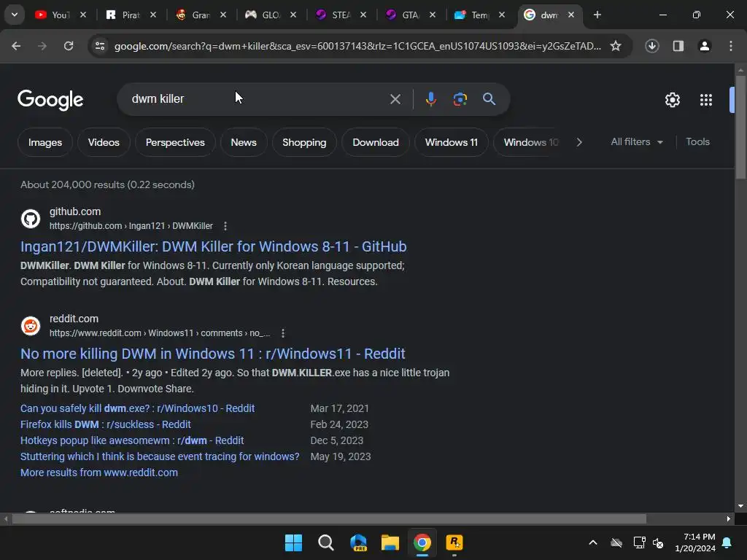The image size is (747, 560).
Task: Open File Explorer from the taskbar
Action: 390,542
